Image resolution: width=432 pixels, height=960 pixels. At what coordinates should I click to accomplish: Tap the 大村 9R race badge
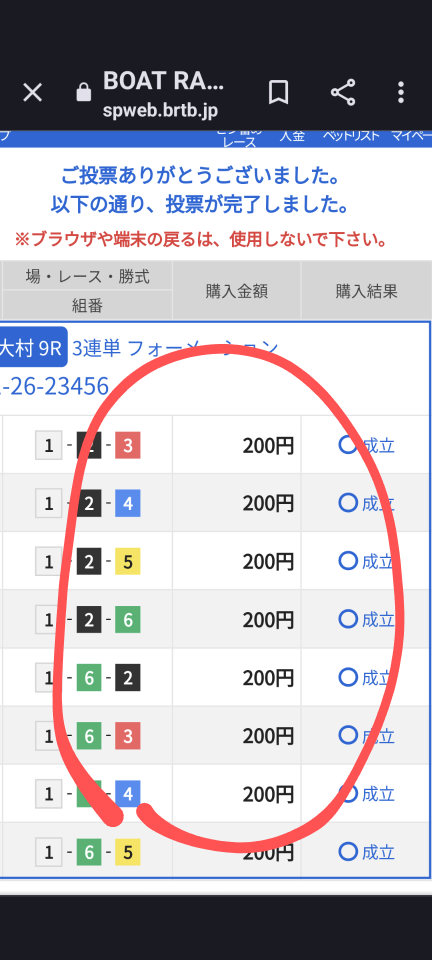(32, 348)
